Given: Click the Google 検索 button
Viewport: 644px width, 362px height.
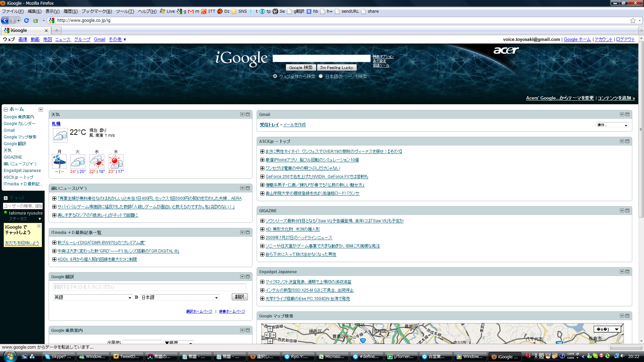Looking at the screenshot, I should click(x=301, y=67).
